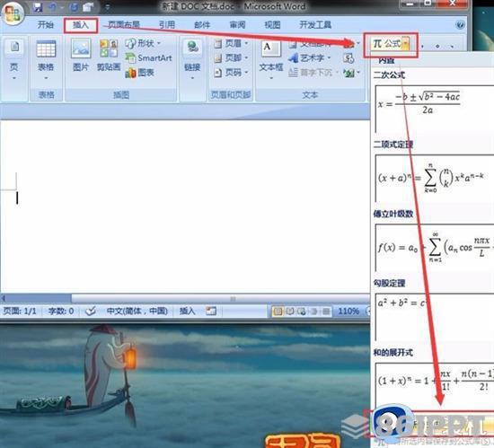Insert a 图表 chart
This screenshot has width=494, height=448.
coord(140,73)
